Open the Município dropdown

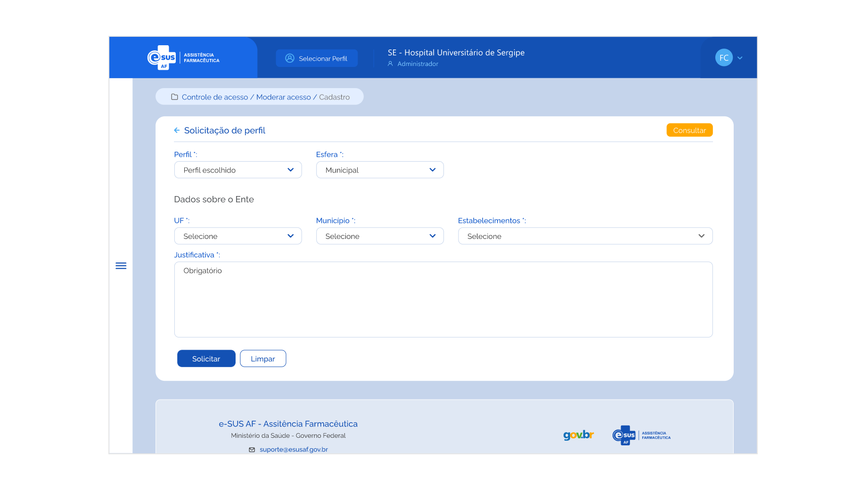(x=379, y=236)
